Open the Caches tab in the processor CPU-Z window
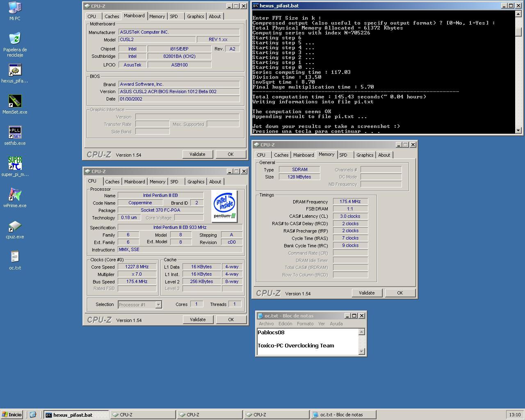 (x=112, y=182)
